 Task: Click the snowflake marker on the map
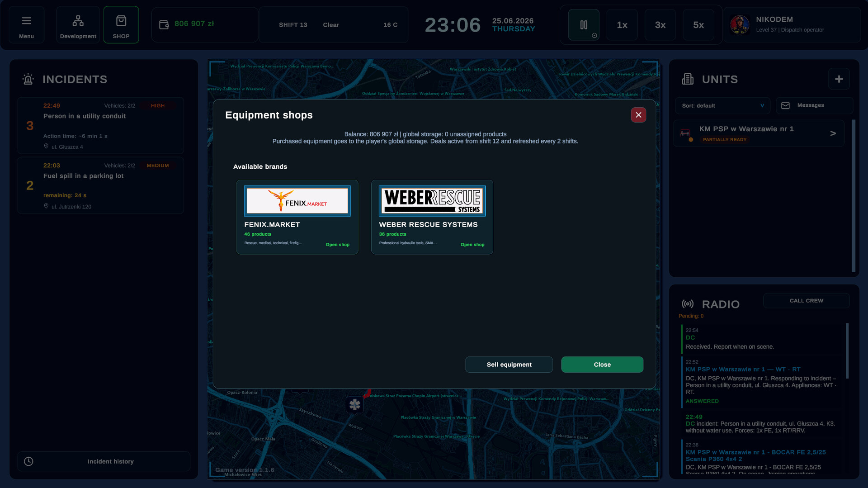(x=355, y=405)
